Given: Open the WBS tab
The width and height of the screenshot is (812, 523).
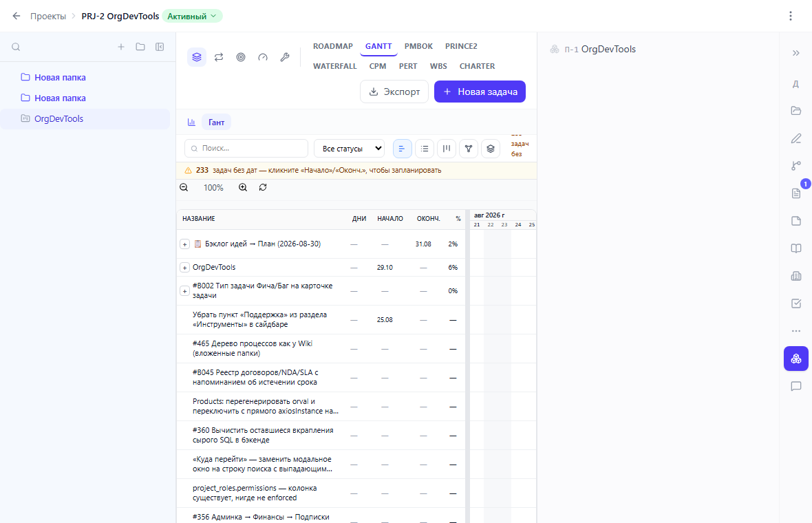Looking at the screenshot, I should [438, 66].
